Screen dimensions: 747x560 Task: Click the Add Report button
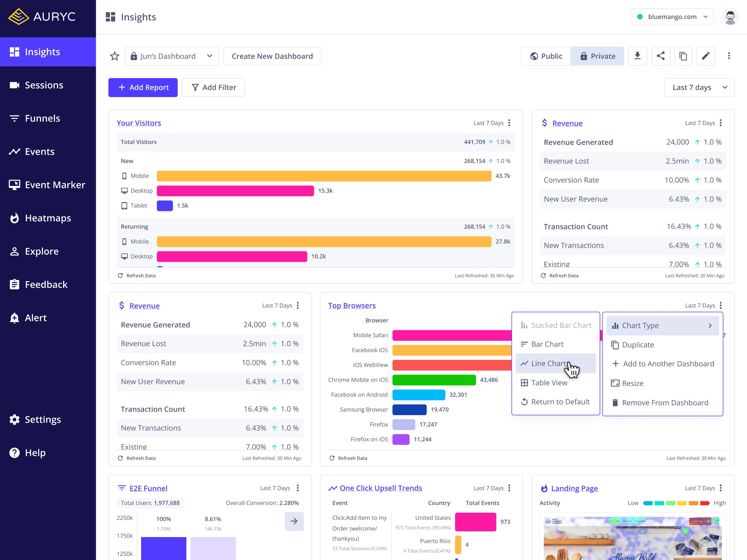[x=143, y=87]
